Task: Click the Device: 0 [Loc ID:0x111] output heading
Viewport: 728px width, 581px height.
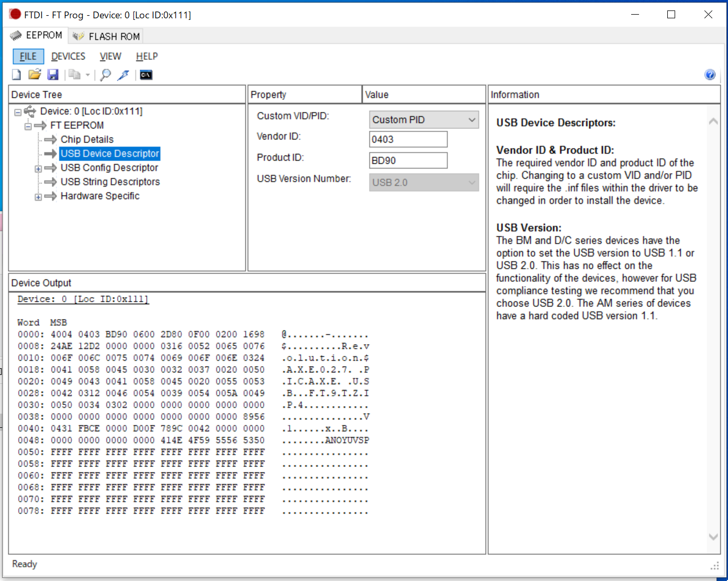Action: [x=83, y=299]
